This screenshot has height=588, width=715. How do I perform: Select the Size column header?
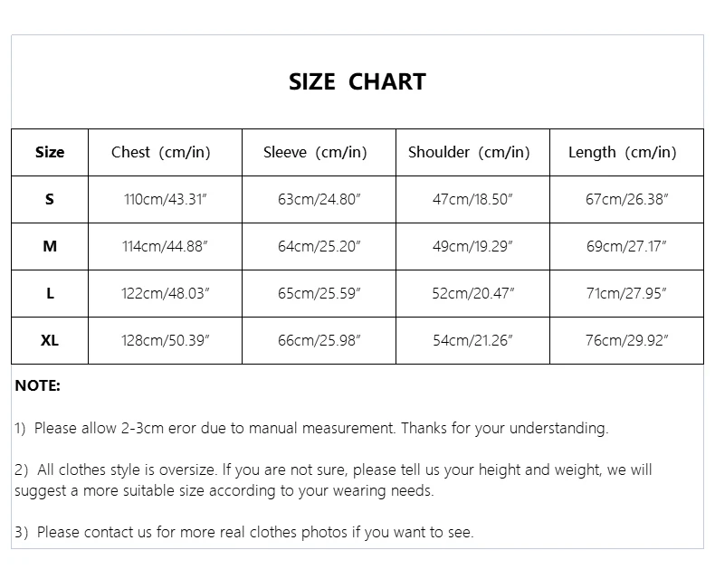50,152
